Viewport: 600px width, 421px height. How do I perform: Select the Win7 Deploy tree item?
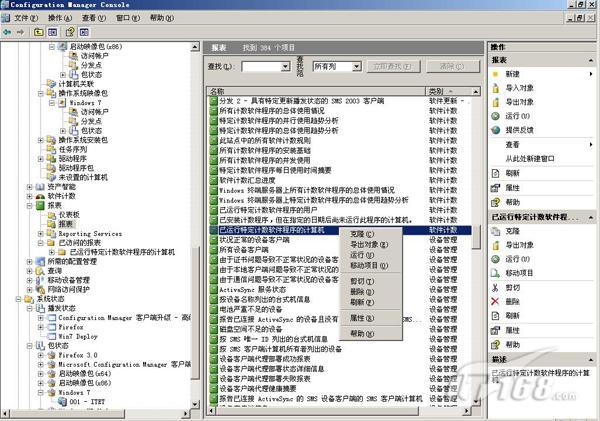pyautogui.click(x=78, y=336)
